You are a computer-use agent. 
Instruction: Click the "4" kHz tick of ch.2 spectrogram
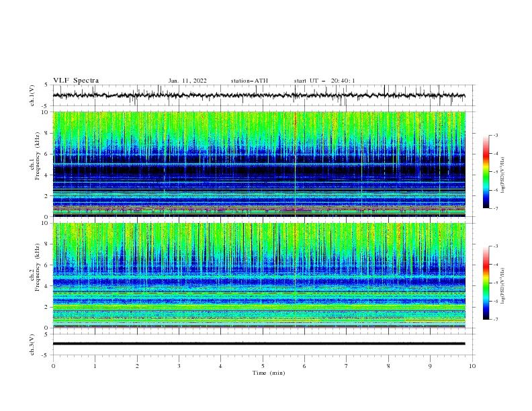(x=47, y=286)
